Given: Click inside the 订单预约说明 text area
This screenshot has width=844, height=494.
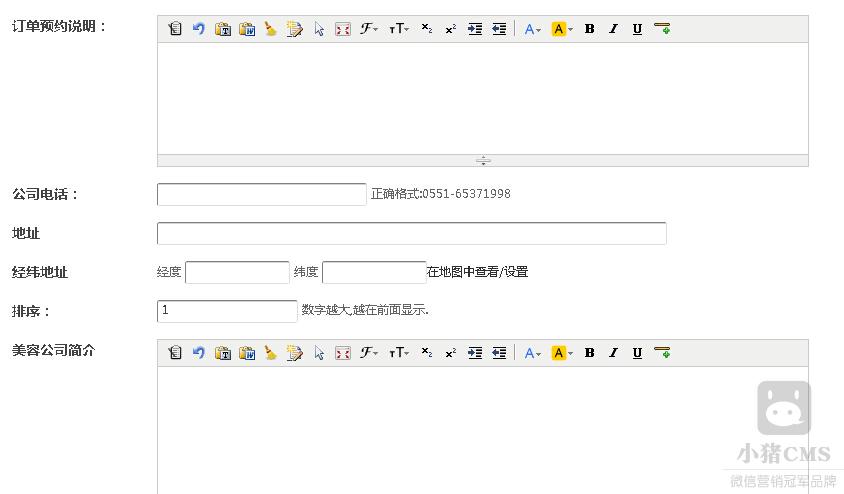Looking at the screenshot, I should click(x=483, y=98).
